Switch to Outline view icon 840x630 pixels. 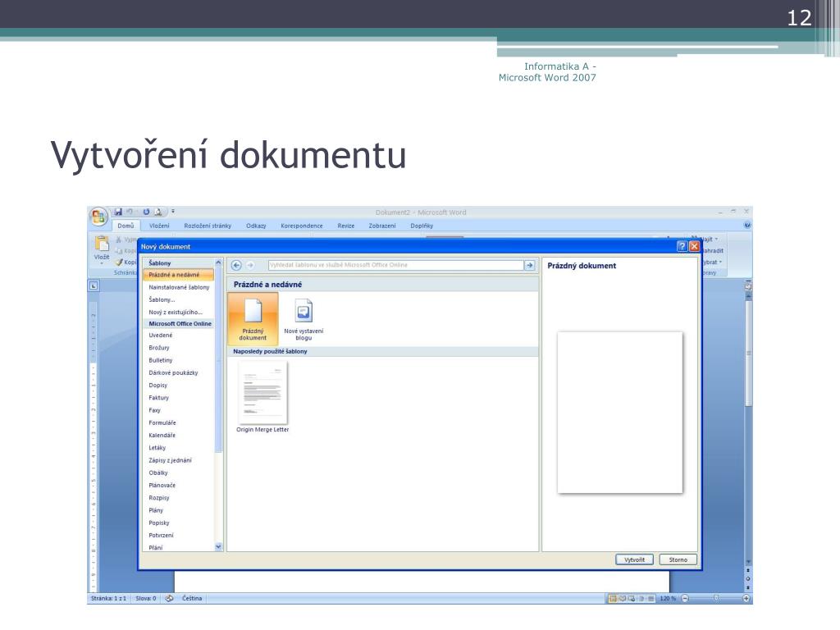pos(641,599)
